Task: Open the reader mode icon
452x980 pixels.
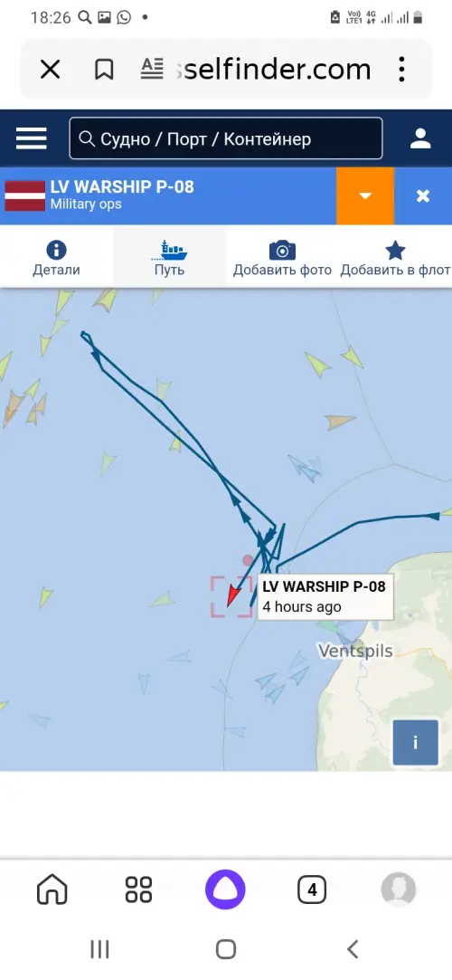Action: (x=152, y=69)
